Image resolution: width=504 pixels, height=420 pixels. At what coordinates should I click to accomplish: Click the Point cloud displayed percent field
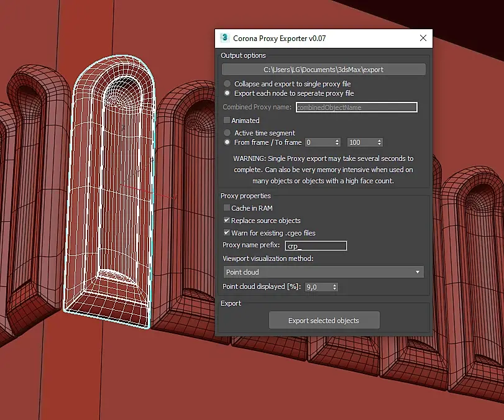318,287
